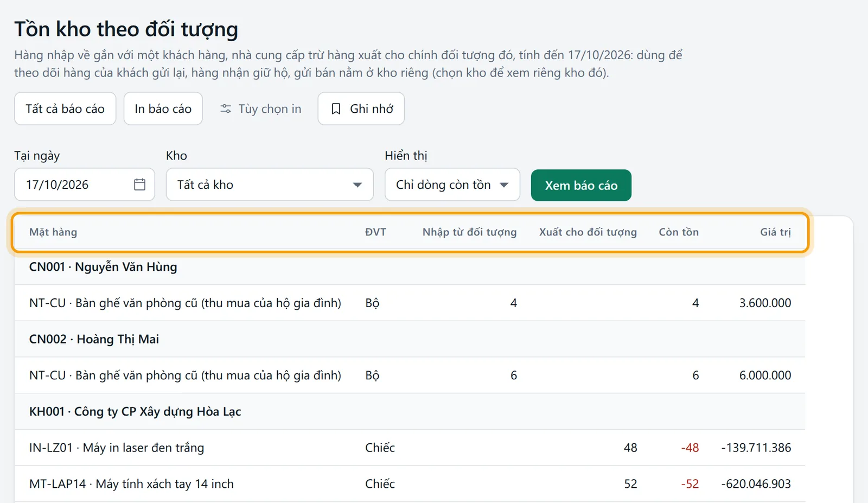
Task: Select group row CN002 · Hoàng Thị Mai
Action: pyautogui.click(x=410, y=339)
